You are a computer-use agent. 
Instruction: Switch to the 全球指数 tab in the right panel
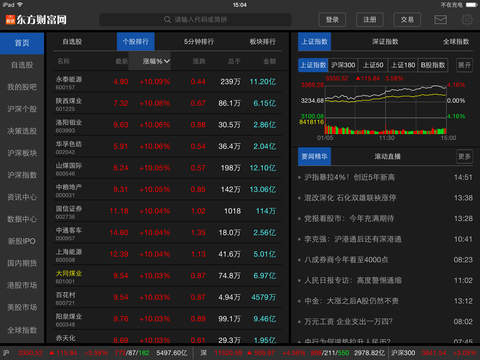456,42
